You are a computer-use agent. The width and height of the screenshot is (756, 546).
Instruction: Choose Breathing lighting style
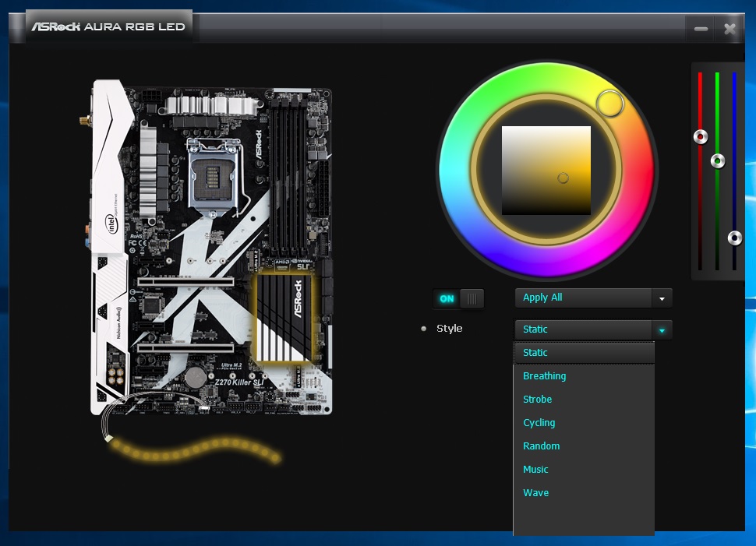(584, 376)
